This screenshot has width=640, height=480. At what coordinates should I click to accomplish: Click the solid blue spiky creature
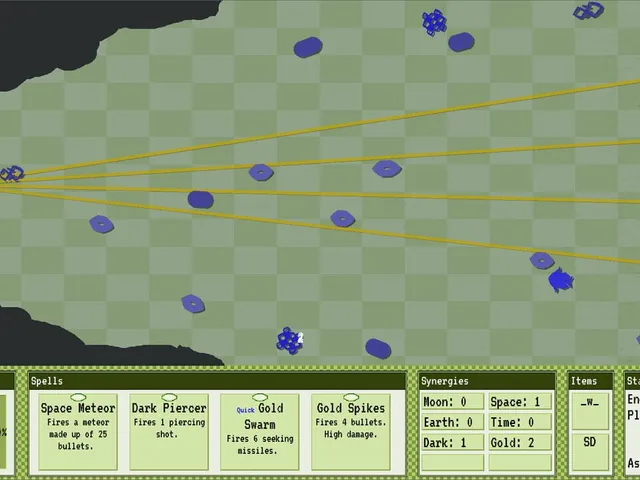[561, 280]
